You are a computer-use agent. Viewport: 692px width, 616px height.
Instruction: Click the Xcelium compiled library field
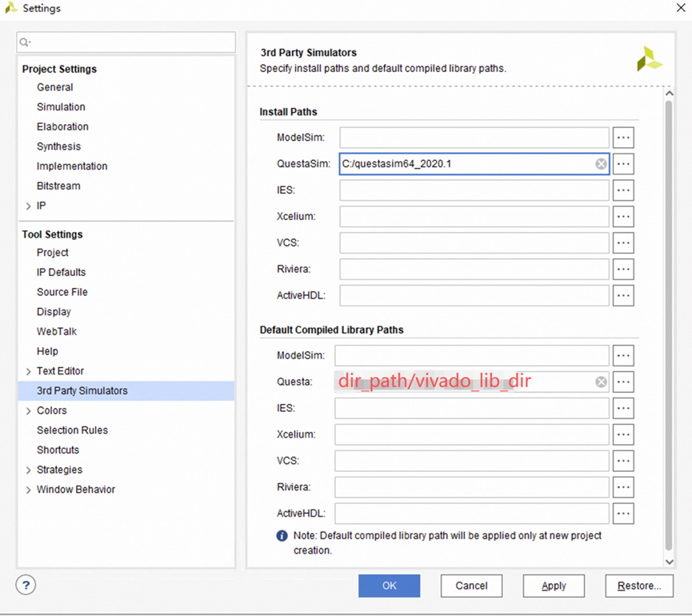472,434
